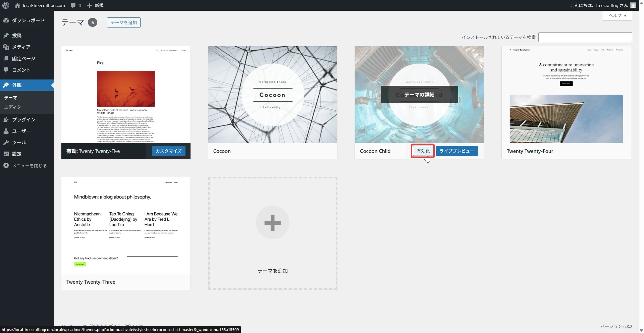Click ライブプレビュー for Cocoon Child

pos(457,151)
